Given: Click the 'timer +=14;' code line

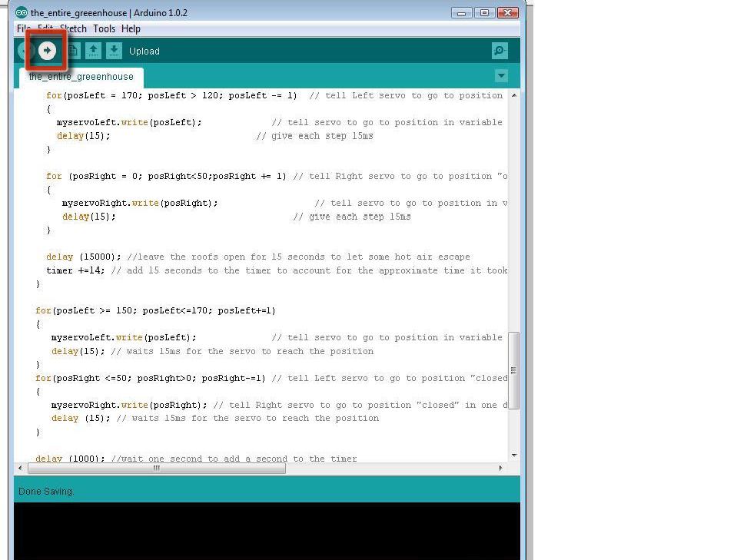Looking at the screenshot, I should coord(277,270).
